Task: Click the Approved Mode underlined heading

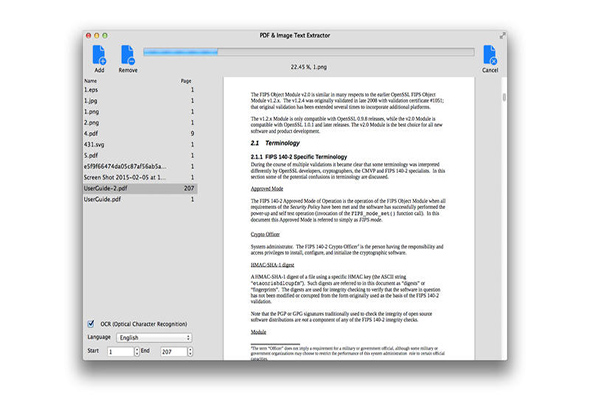Action: tap(267, 189)
